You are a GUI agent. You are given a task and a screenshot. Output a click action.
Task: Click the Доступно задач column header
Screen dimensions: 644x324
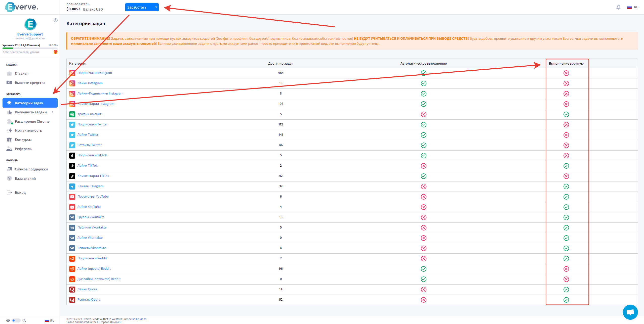281,64
